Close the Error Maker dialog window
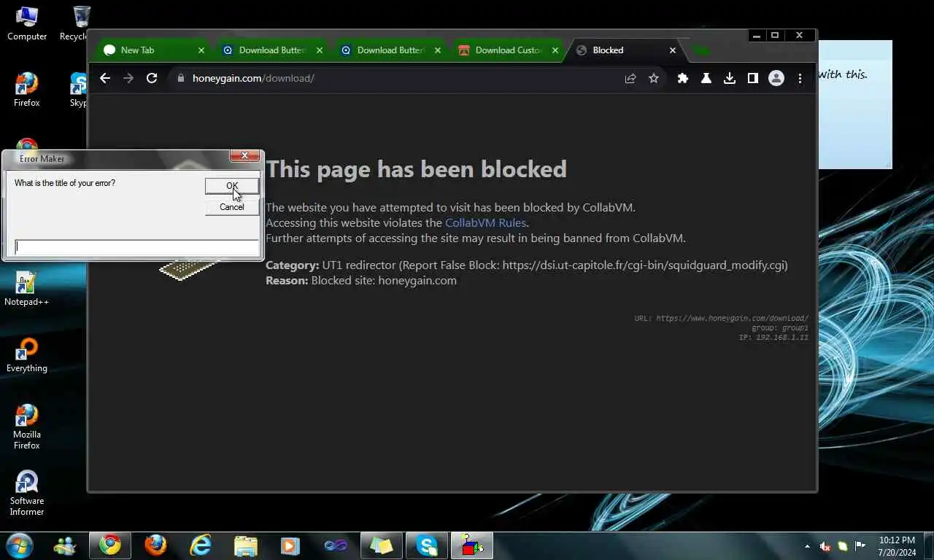934x560 pixels. [x=244, y=156]
